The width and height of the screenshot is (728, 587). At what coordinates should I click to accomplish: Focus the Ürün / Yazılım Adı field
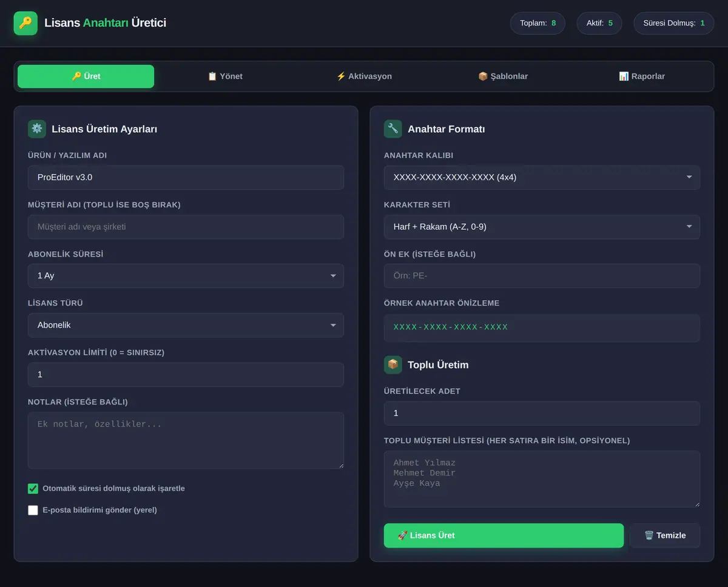186,178
